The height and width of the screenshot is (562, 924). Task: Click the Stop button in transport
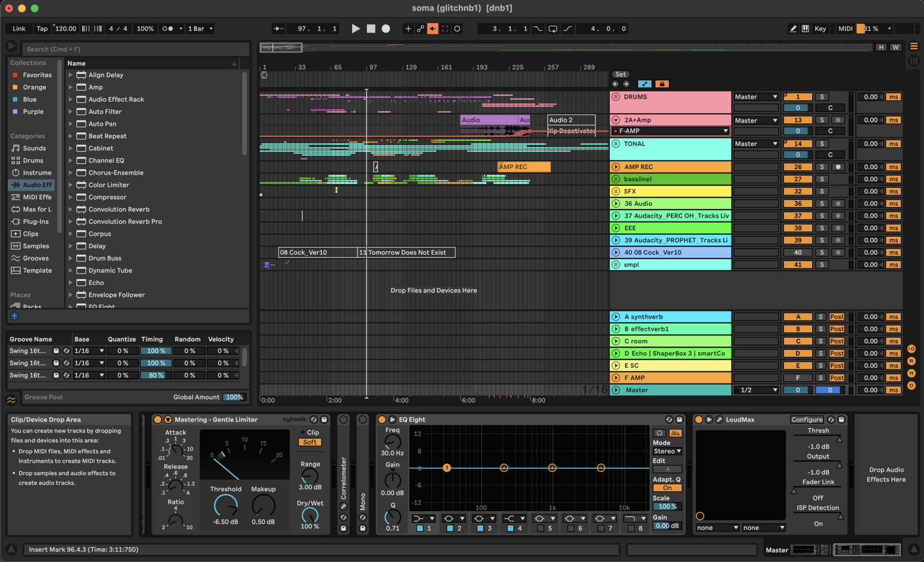pyautogui.click(x=371, y=29)
